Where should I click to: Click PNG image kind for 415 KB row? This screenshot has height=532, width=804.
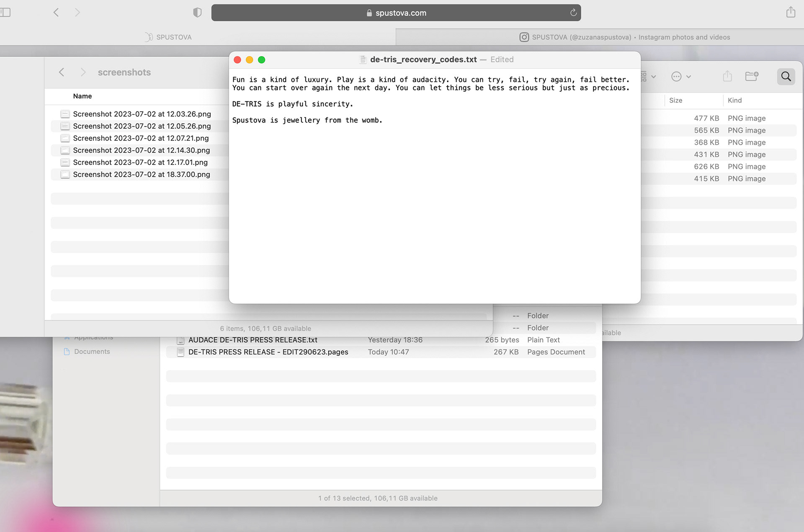click(746, 179)
